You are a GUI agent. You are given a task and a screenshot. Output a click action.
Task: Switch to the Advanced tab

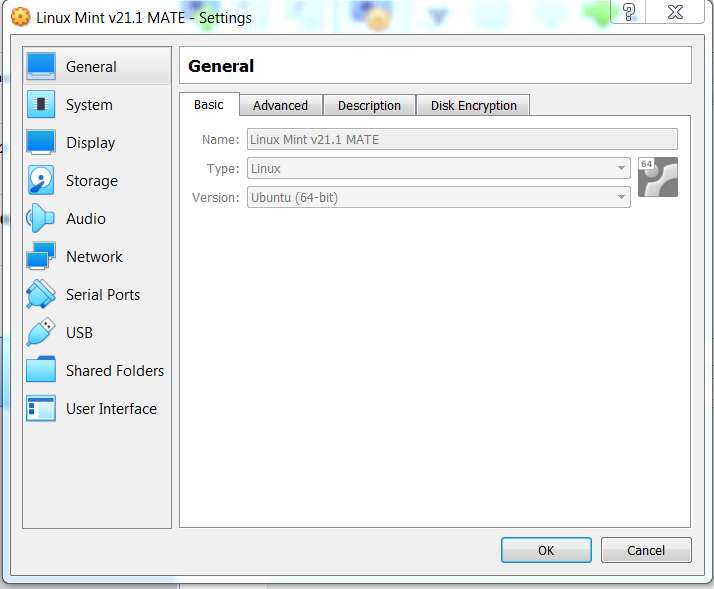[x=280, y=106]
